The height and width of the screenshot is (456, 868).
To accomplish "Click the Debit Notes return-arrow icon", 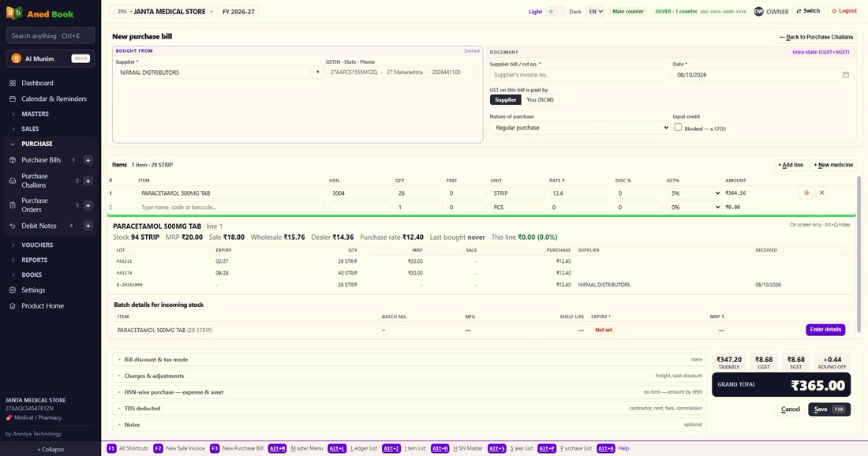I will click(13, 226).
